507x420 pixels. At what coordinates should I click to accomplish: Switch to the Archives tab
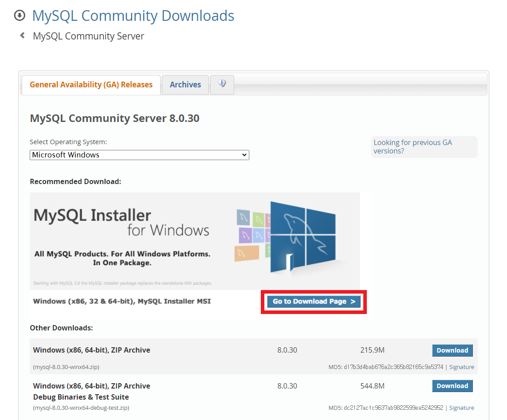[x=185, y=85]
